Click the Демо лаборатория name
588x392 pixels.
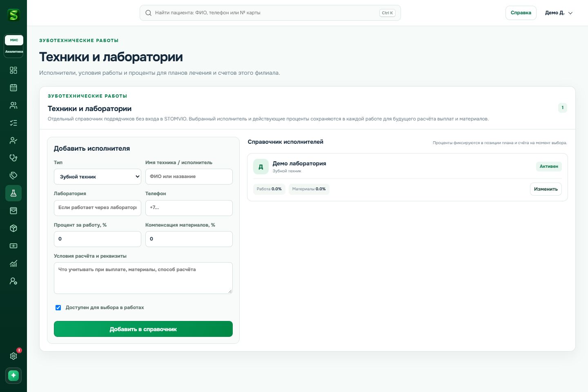click(x=299, y=163)
